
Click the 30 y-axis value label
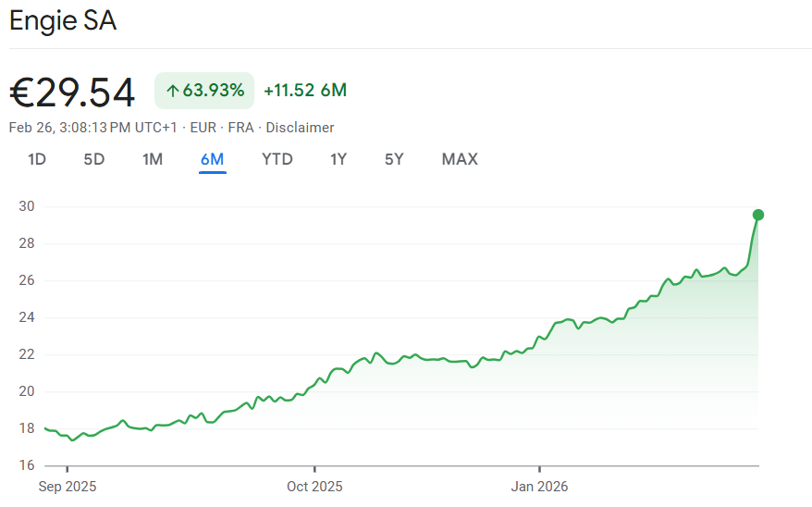(26, 206)
